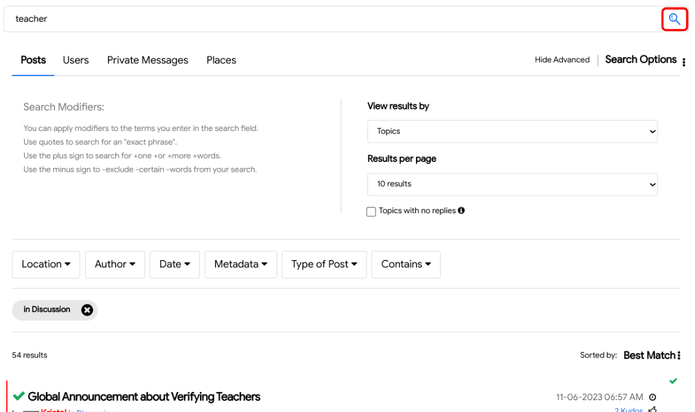Screen dimensions: 695x412
Task: Expand the Author filter dropdown
Action: coord(115,264)
